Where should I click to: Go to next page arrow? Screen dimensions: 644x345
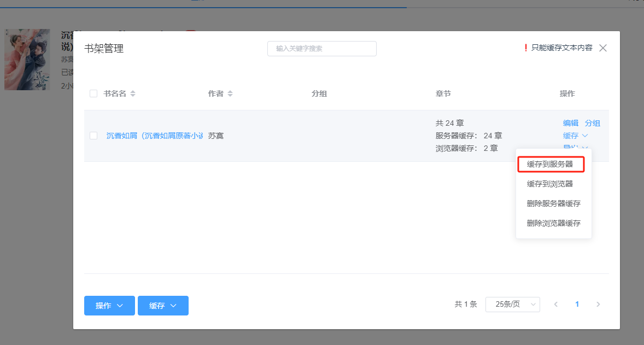click(598, 305)
